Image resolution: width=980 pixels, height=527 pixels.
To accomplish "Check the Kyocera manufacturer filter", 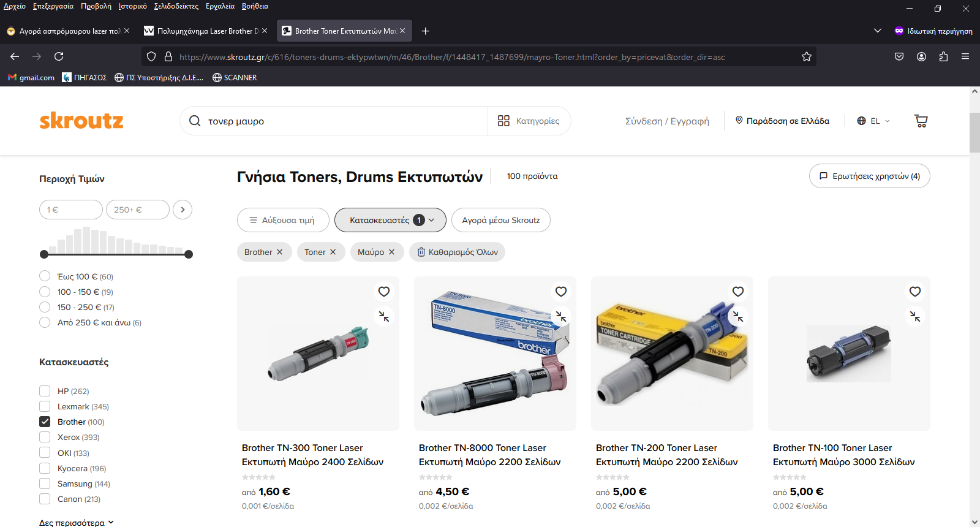I will [45, 468].
